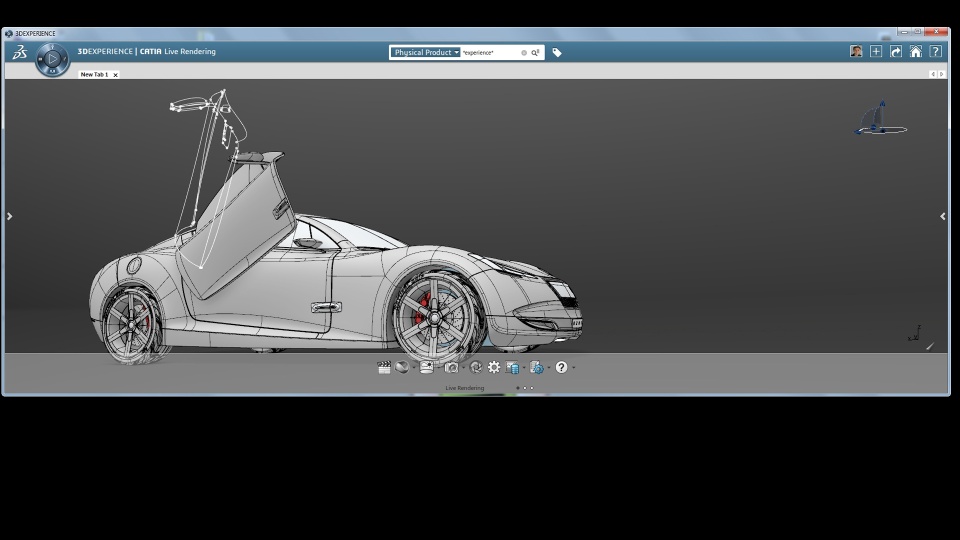Click the image database icon

(x=512, y=367)
